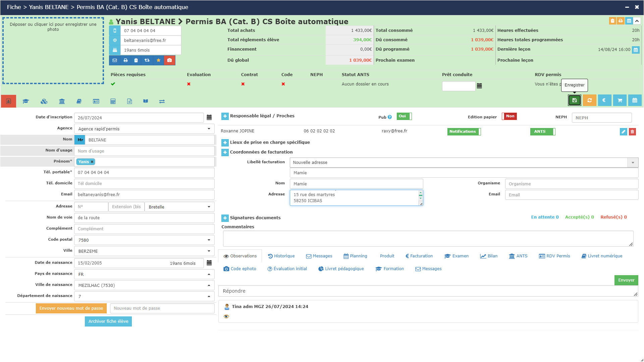Open the date picker for Date d'inscription
The width and height of the screenshot is (644, 362).
pos(209,118)
